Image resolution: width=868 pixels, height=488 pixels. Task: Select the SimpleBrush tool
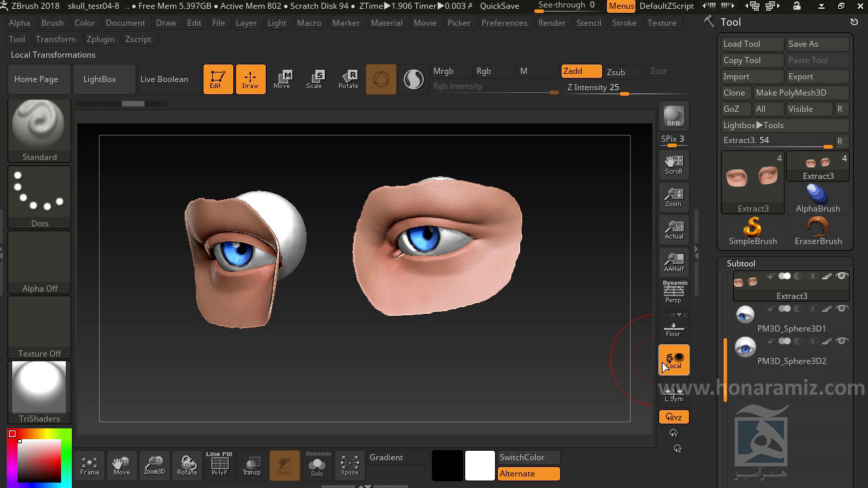[x=753, y=231]
